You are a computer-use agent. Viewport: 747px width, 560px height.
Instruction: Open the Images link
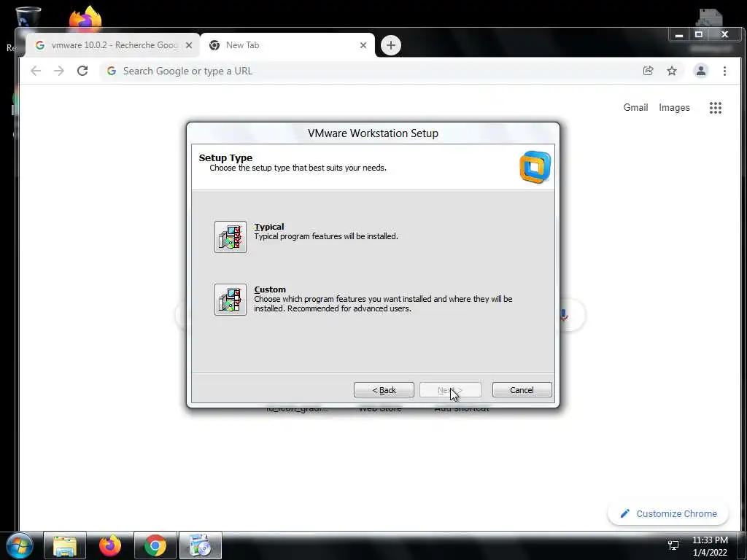tap(674, 108)
